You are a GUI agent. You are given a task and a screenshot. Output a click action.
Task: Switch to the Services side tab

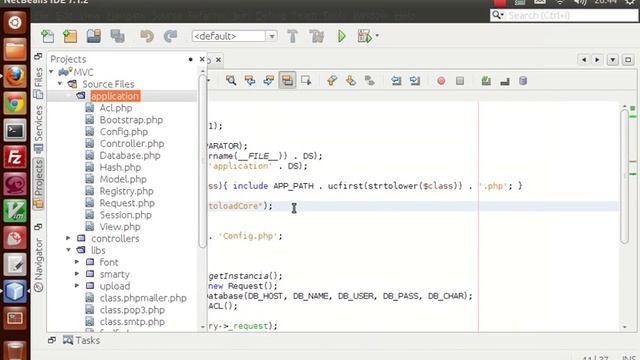(38, 129)
